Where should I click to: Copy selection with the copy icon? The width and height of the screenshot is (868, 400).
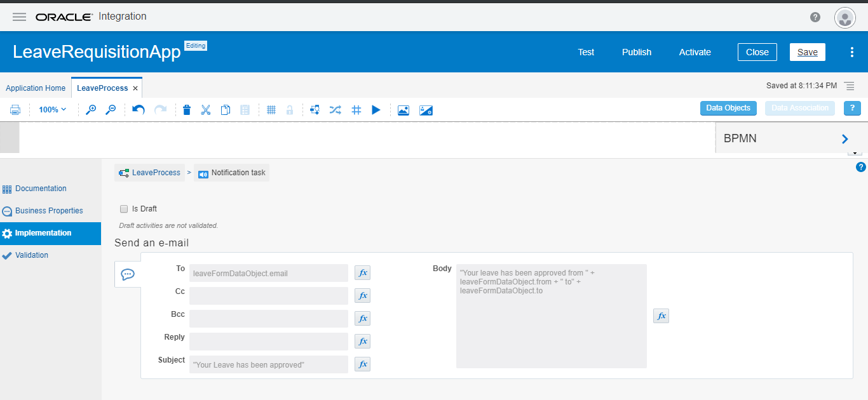pyautogui.click(x=226, y=110)
